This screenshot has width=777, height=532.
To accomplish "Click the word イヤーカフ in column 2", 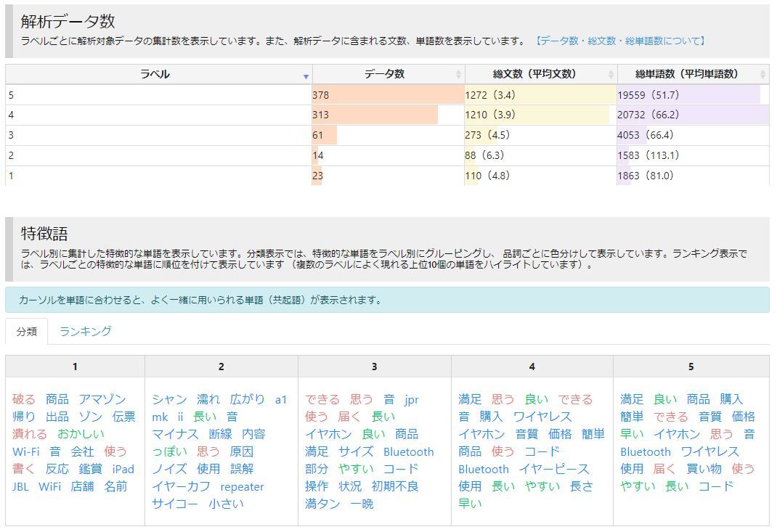I will tap(181, 486).
